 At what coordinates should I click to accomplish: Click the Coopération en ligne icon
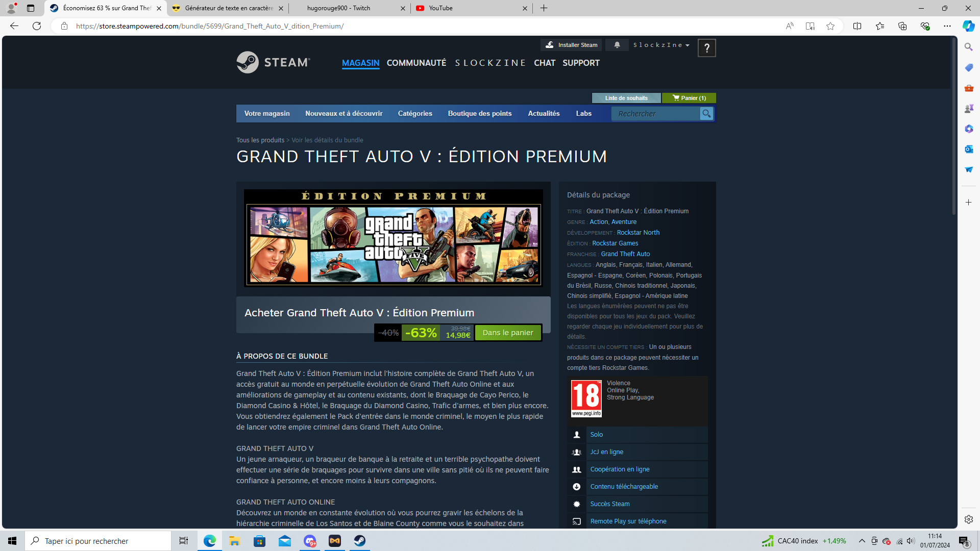577,469
